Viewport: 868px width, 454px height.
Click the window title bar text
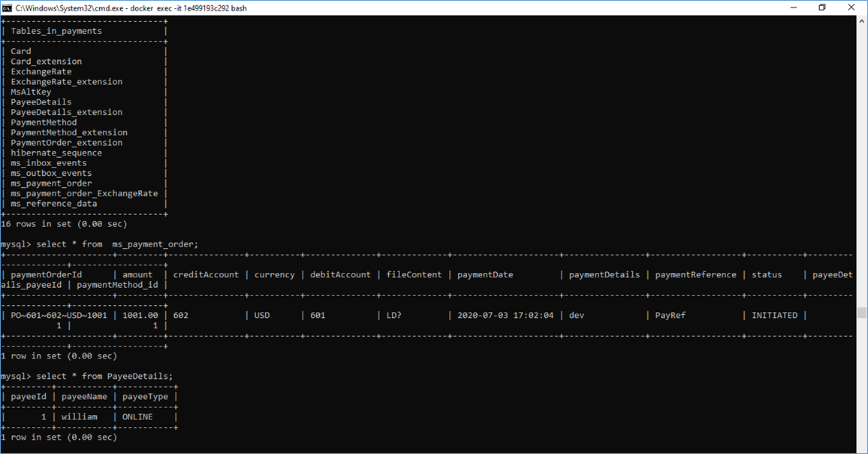pyautogui.click(x=131, y=8)
